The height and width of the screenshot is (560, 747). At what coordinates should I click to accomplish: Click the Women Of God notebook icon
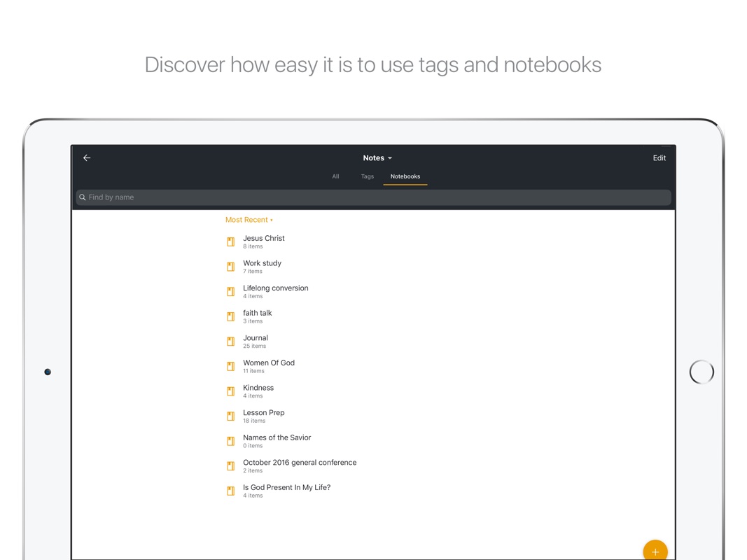[230, 366]
